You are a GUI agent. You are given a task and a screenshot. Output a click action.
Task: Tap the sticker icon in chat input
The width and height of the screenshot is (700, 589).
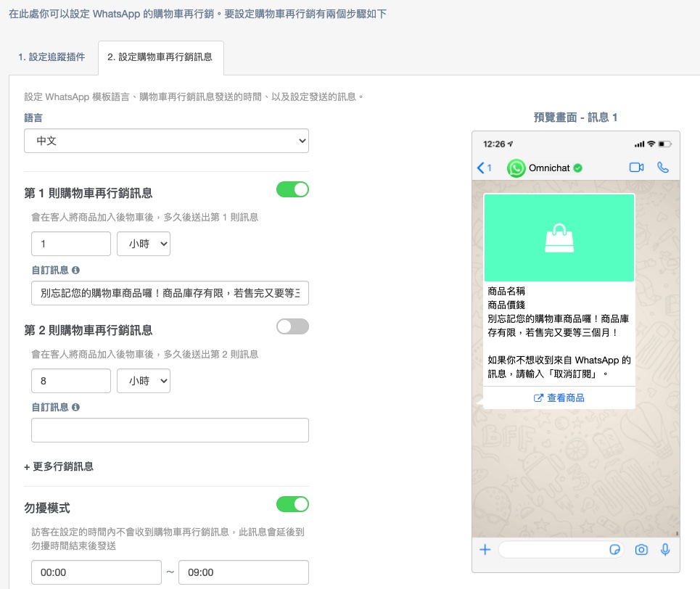tap(614, 550)
